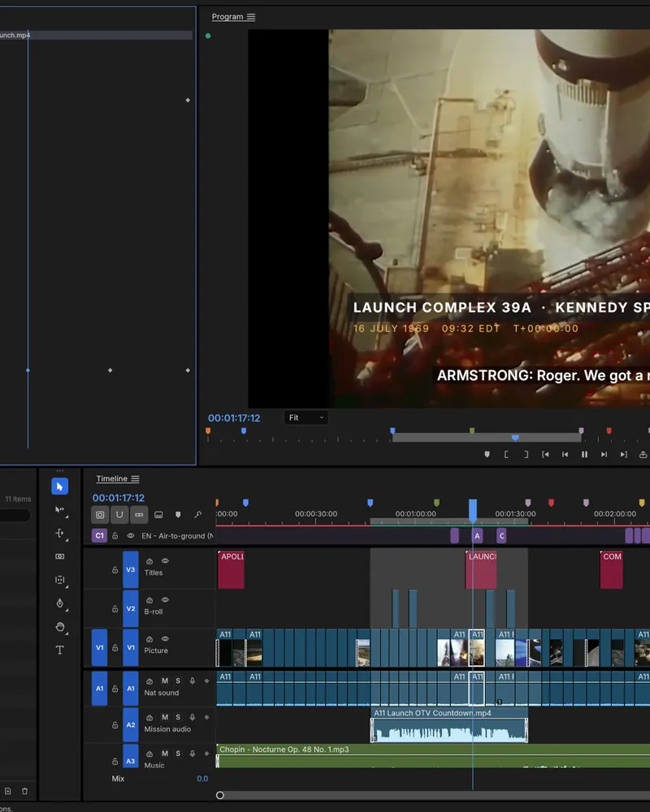Viewport: 650px width, 812px height.
Task: Select the Hand tool
Action: 59,627
